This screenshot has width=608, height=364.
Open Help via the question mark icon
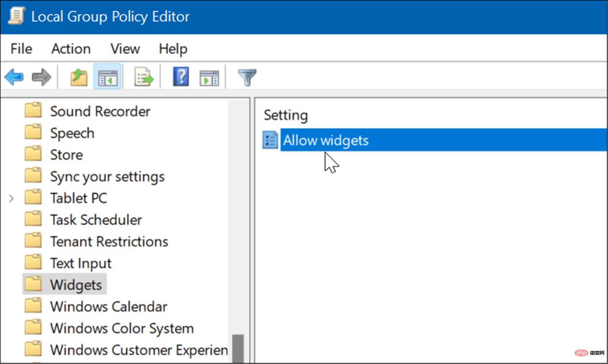(181, 76)
